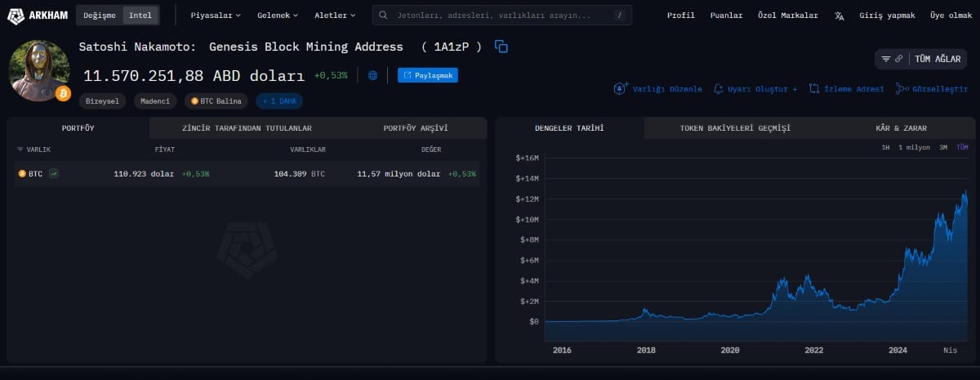Viewport: 980px width, 380px height.
Task: Click the Uyarı Oluştur + text link
Action: click(763, 89)
